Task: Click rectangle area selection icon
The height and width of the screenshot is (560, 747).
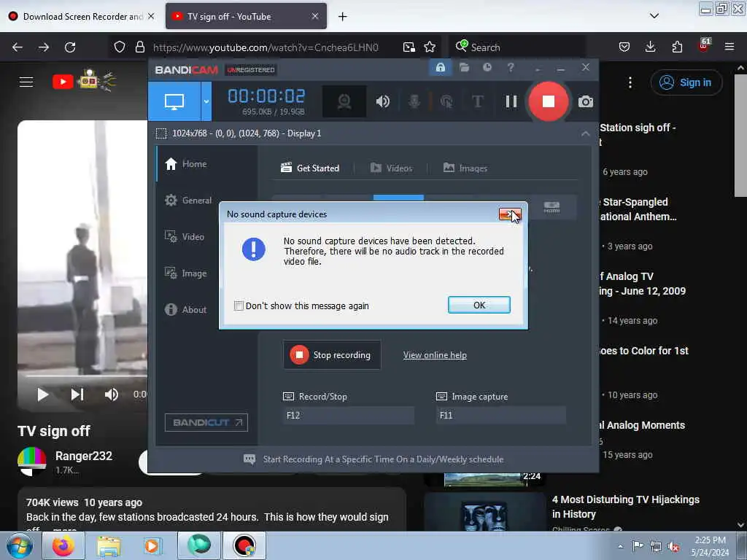Action: (x=161, y=133)
